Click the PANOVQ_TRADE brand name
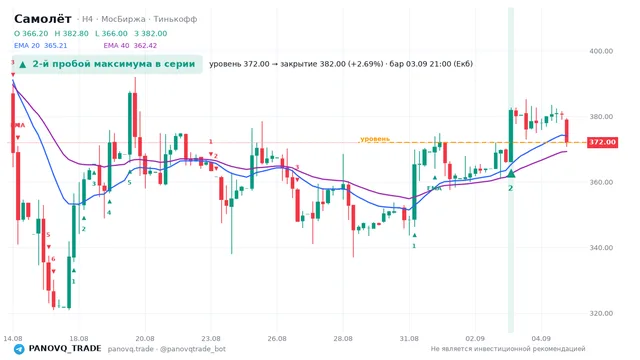The image size is (640, 360). coord(65,349)
